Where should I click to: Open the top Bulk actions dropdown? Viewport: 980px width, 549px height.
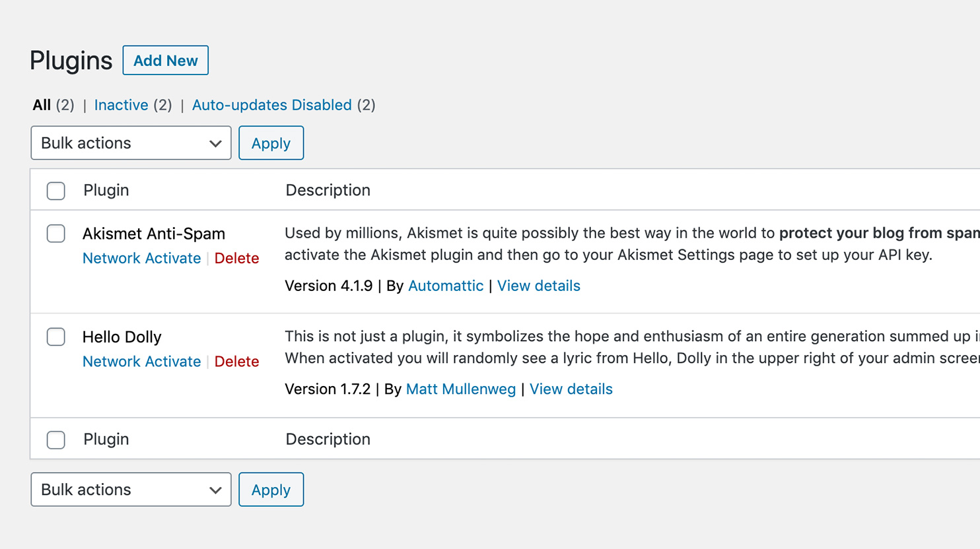click(131, 143)
